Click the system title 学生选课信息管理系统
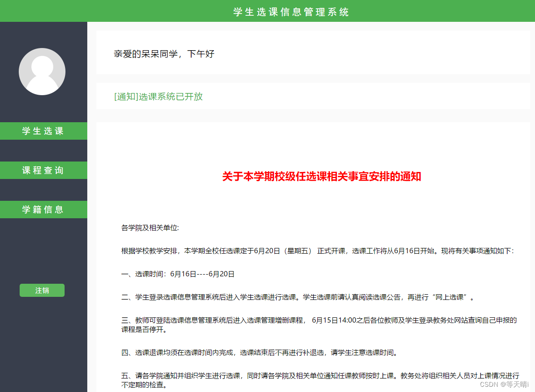The height and width of the screenshot is (392, 535). 291,11
